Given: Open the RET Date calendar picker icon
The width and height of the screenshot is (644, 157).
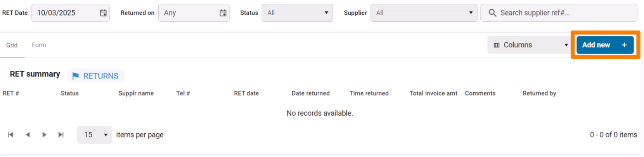Looking at the screenshot, I should [103, 13].
